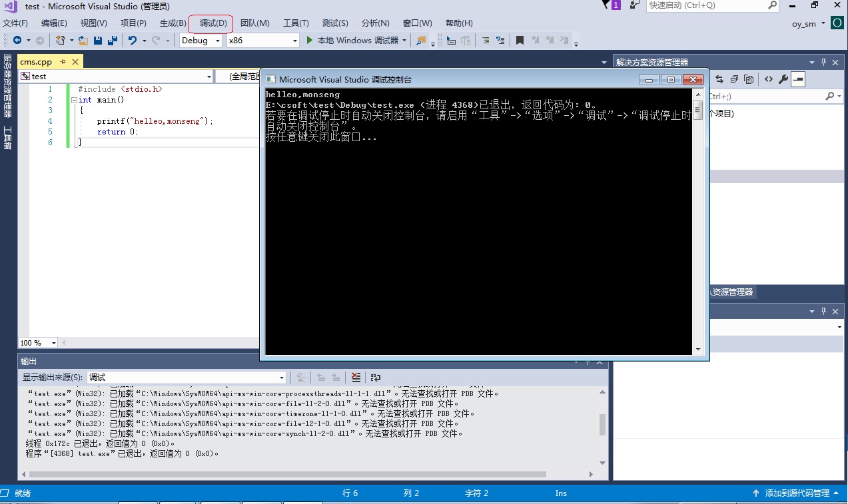
Task: Click the sync with active document icon
Action: point(719,79)
